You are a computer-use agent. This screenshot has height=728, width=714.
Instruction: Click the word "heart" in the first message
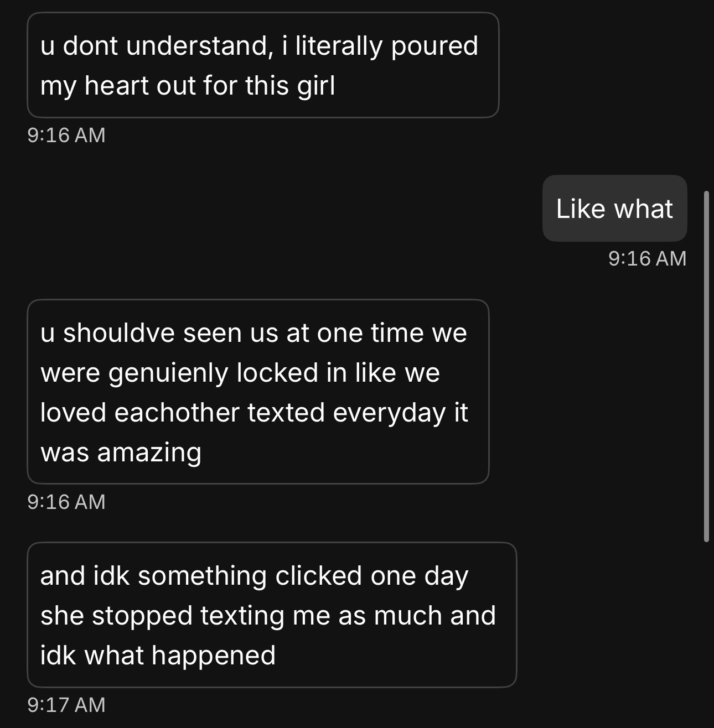pos(116,86)
